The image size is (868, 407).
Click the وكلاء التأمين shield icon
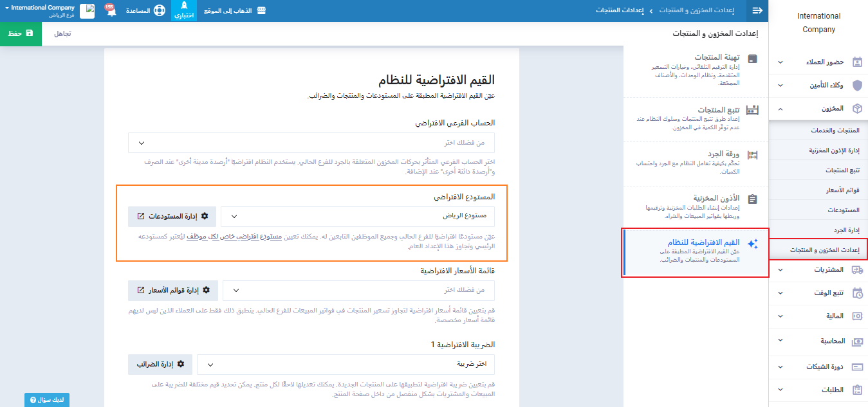857,86
